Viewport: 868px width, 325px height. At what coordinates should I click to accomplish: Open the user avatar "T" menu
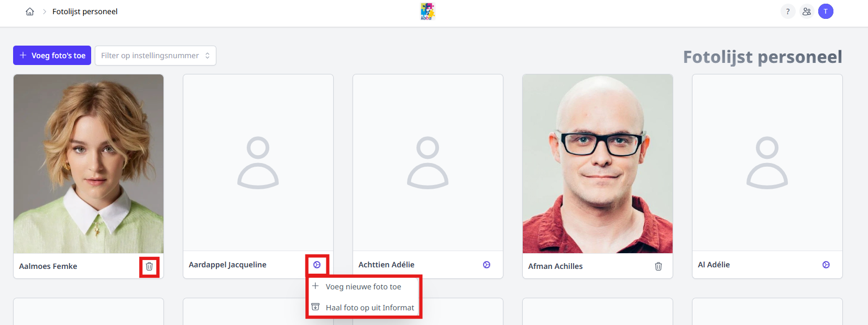[x=826, y=12]
